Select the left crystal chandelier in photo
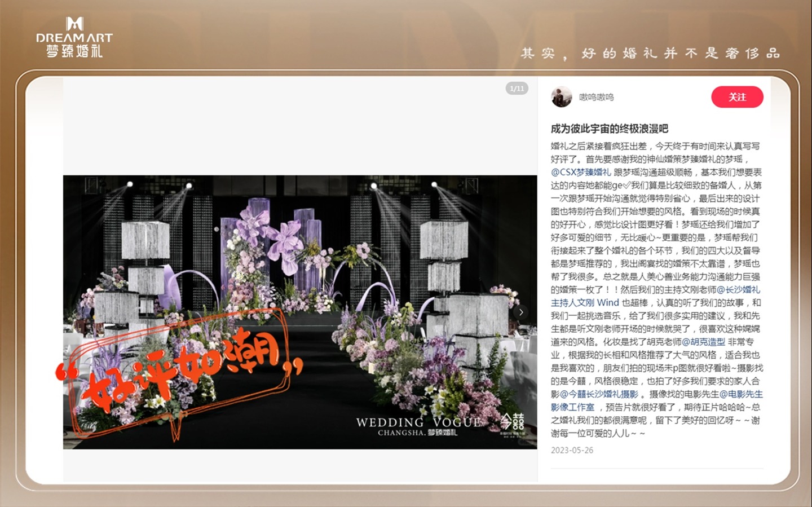The height and width of the screenshot is (507, 812). point(145,240)
